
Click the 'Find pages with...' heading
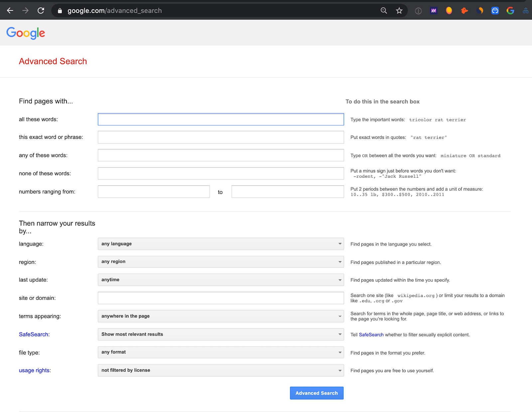(x=46, y=101)
